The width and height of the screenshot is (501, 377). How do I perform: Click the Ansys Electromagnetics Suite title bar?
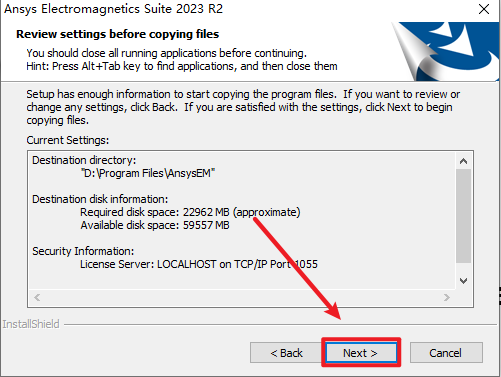click(233, 9)
